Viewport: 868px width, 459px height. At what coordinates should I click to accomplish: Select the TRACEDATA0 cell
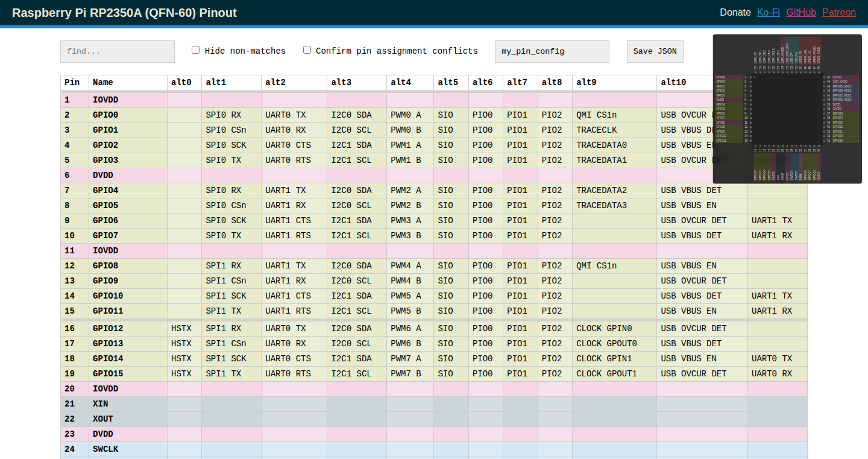click(x=615, y=145)
